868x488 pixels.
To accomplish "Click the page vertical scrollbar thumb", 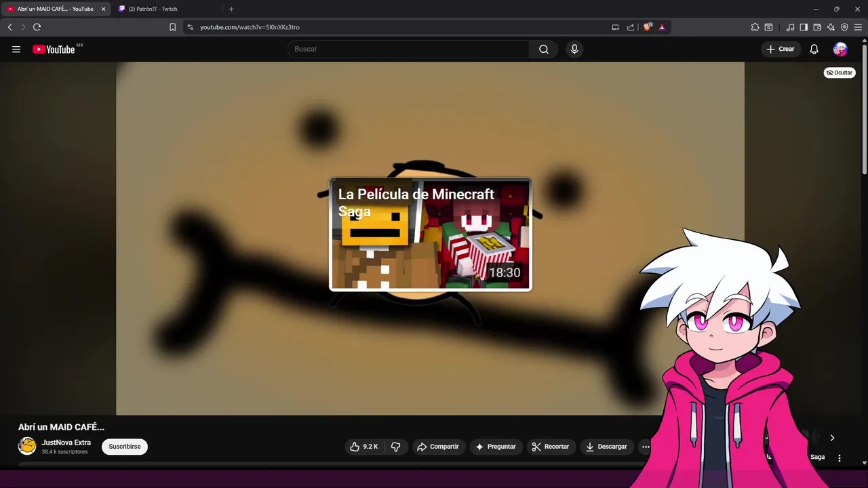I will [x=864, y=108].
